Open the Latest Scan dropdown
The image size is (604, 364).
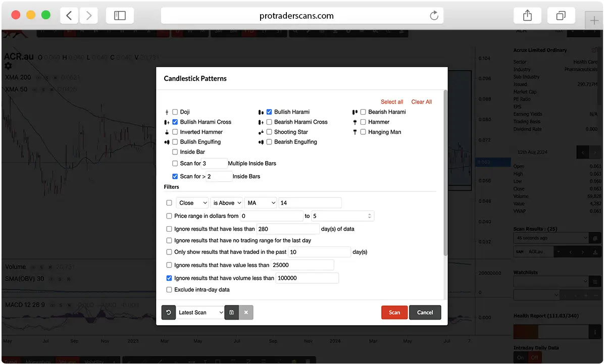pyautogui.click(x=200, y=313)
